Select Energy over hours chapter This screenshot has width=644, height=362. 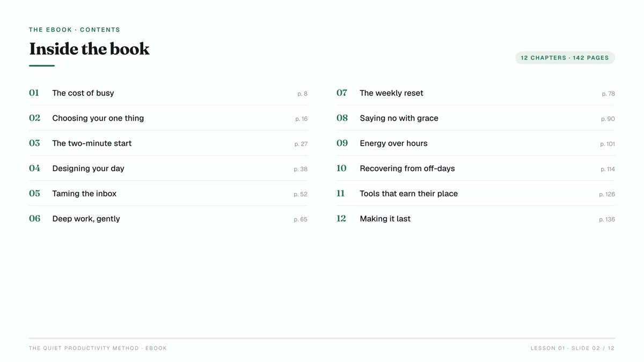click(x=475, y=143)
